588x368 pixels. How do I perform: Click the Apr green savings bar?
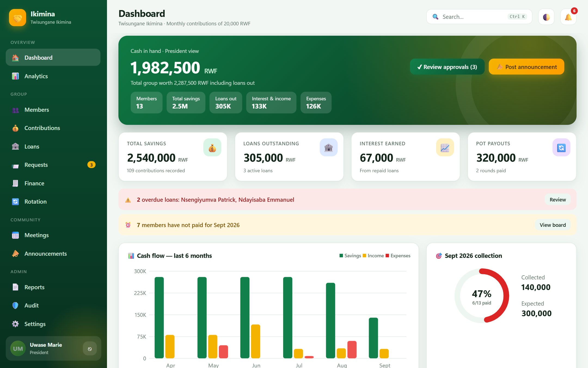point(159,318)
